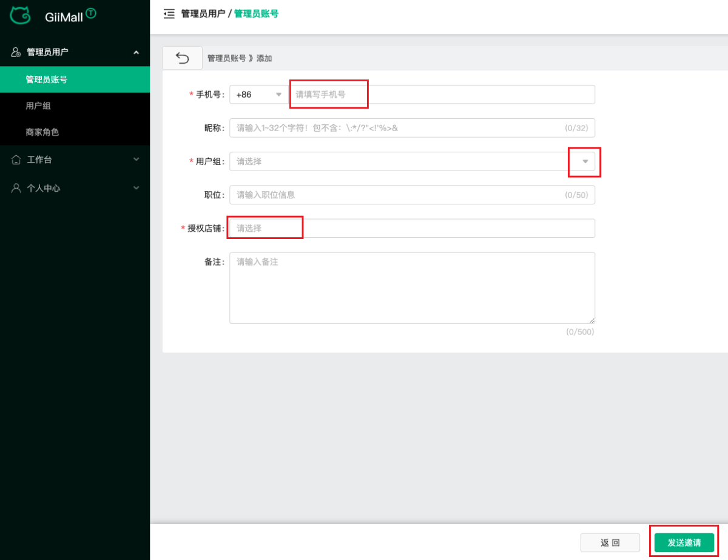This screenshot has height=560, width=728.
Task: Expand the 工作台 sidebar menu
Action: [x=136, y=160]
